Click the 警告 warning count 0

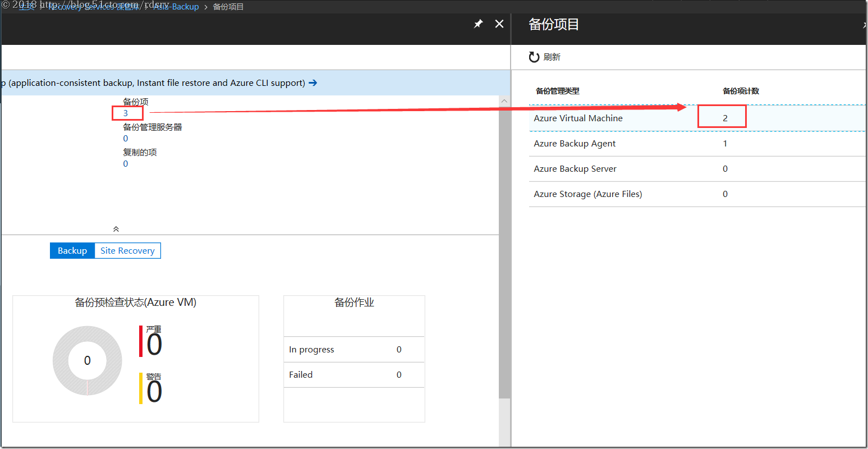click(154, 391)
